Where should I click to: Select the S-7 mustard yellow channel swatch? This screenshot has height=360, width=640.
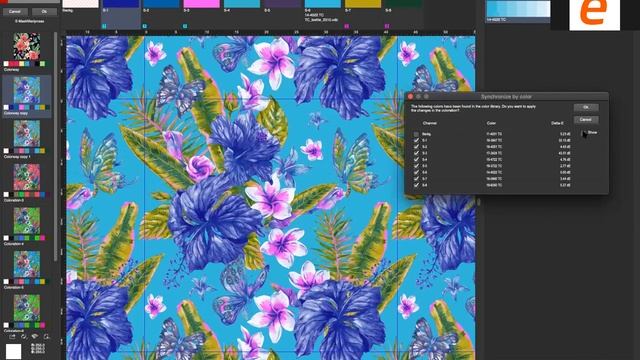pyautogui.click(x=363, y=4)
